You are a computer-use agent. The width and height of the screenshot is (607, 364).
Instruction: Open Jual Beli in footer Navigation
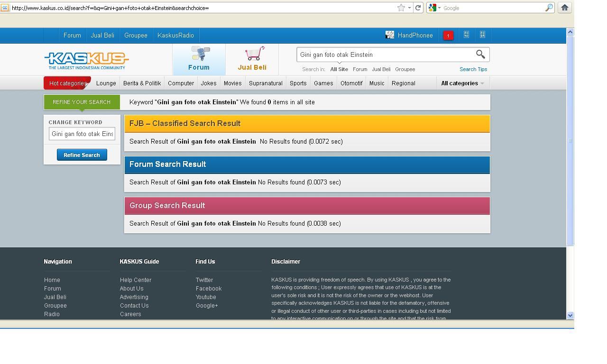[x=55, y=297]
